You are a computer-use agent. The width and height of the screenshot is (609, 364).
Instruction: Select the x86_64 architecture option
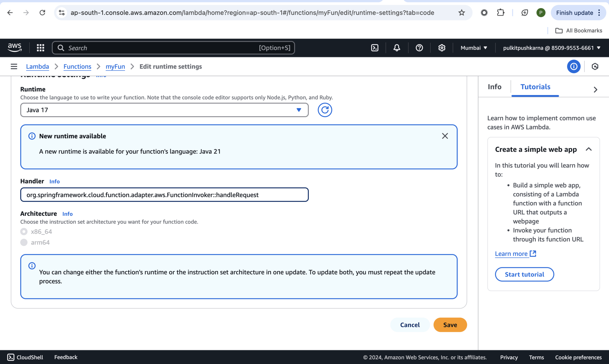click(x=24, y=232)
